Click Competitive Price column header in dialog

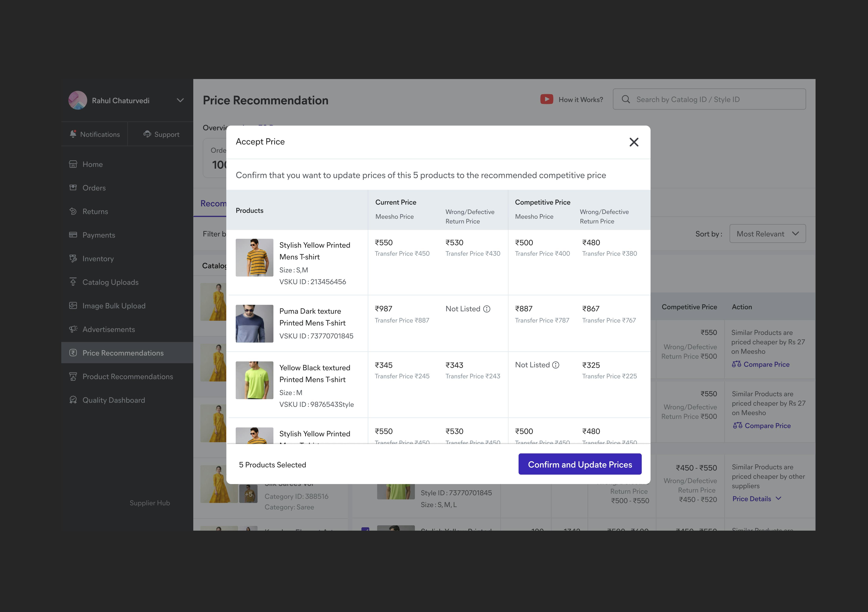pos(543,202)
